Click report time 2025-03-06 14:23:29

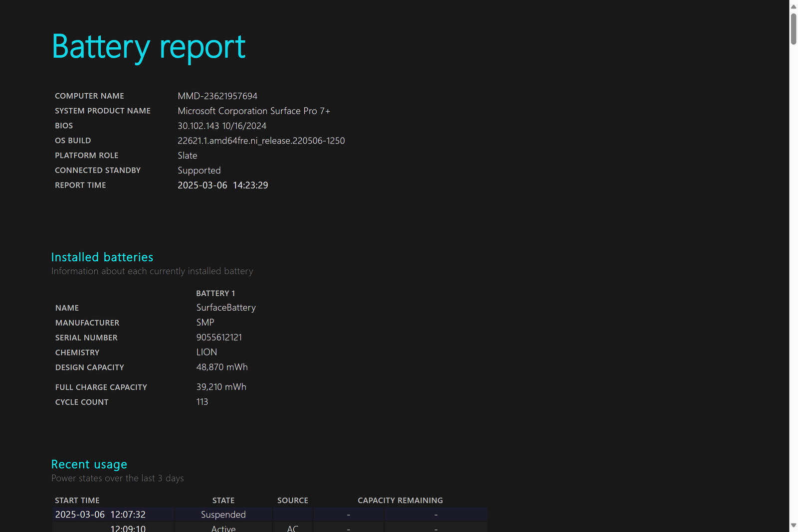tap(223, 185)
